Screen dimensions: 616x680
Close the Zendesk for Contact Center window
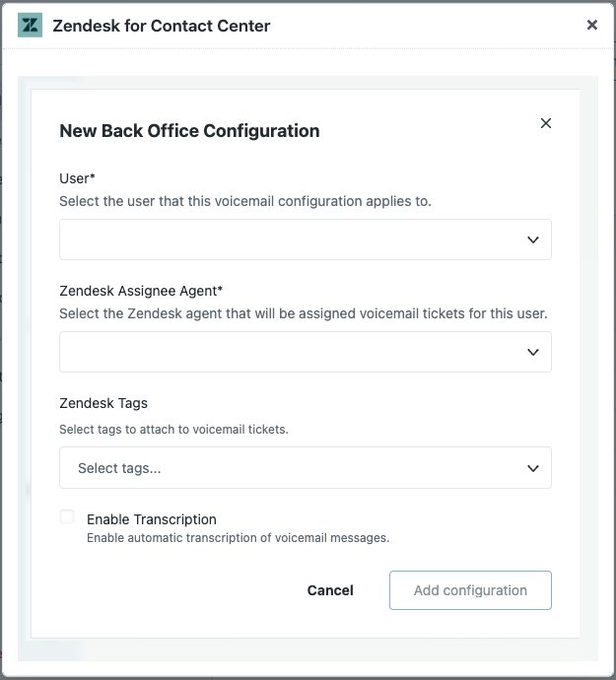[592, 26]
